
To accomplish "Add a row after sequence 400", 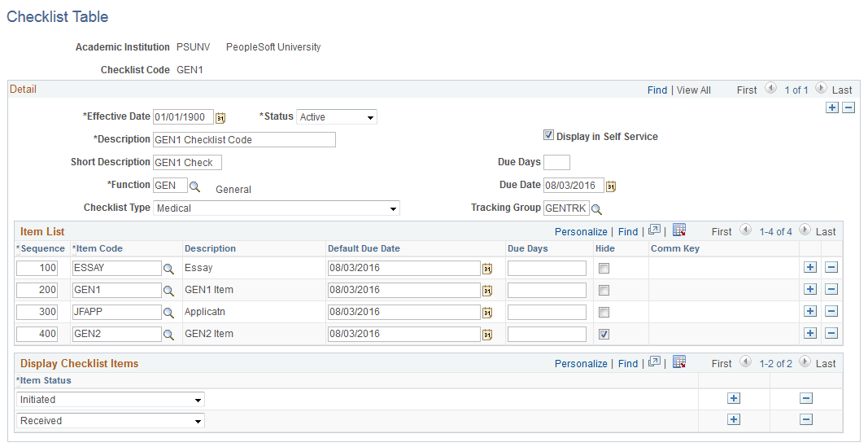I will (x=810, y=333).
